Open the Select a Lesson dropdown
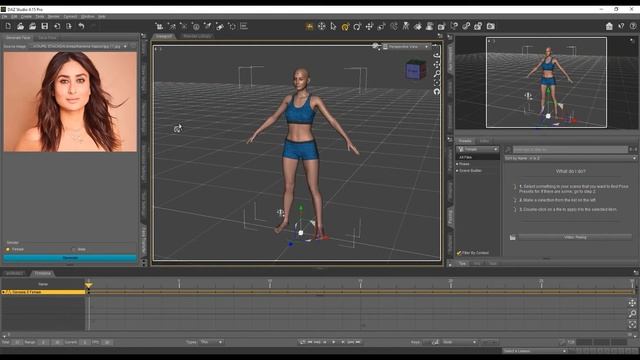The image size is (640, 360). tap(534, 351)
